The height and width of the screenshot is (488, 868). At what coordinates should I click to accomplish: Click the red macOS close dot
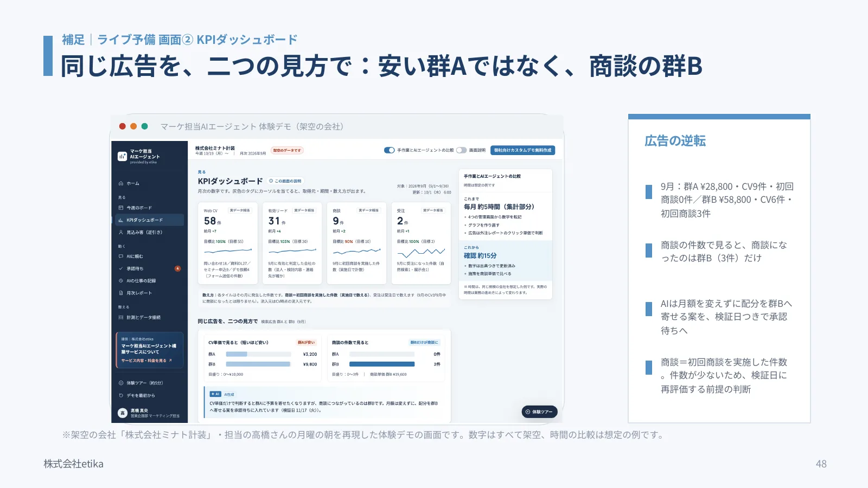(x=123, y=126)
